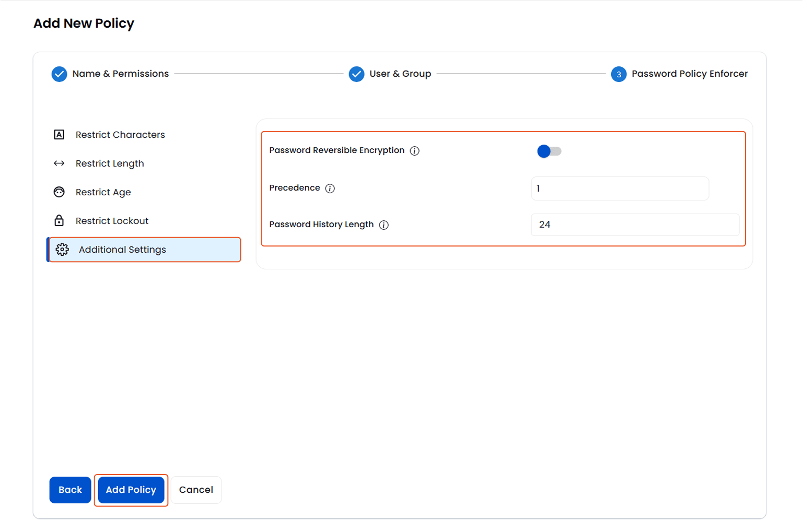Click the User & Group checkmark circle
The width and height of the screenshot is (803, 532).
coord(356,74)
